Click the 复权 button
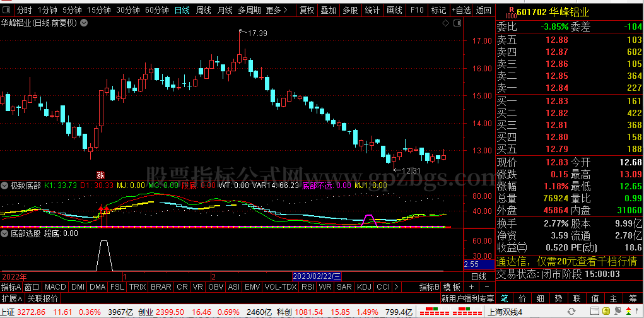 [x=307, y=10]
